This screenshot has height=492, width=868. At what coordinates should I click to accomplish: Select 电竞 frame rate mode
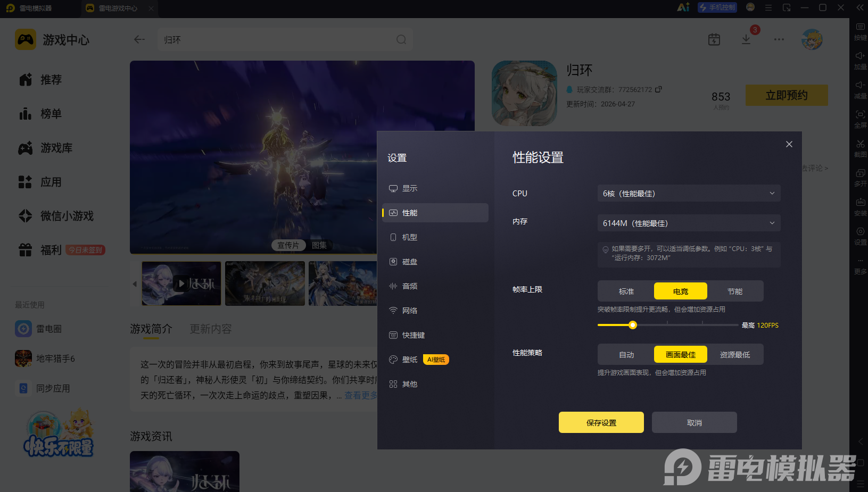pyautogui.click(x=681, y=291)
